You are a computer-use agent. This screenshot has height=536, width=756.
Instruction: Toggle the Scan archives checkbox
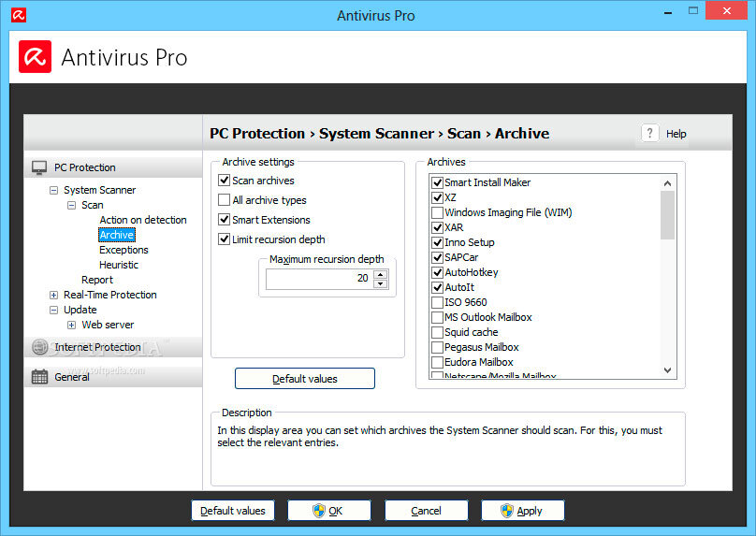(x=225, y=181)
